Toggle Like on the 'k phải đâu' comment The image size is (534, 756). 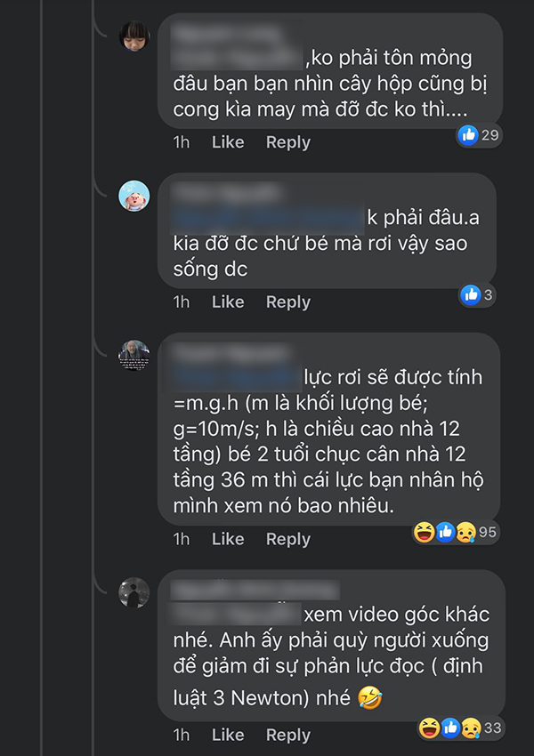coord(227,302)
